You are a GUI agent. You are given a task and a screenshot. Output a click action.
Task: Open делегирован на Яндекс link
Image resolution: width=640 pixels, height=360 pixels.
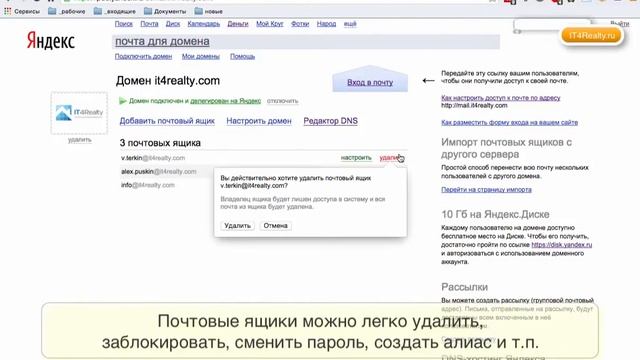(x=225, y=101)
